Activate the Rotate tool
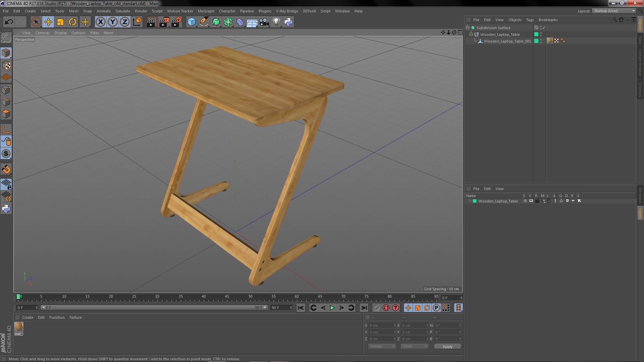 point(72,22)
